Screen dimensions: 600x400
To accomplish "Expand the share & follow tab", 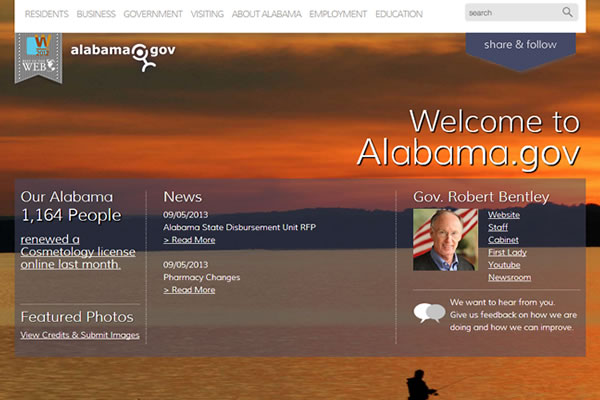I will [520, 50].
